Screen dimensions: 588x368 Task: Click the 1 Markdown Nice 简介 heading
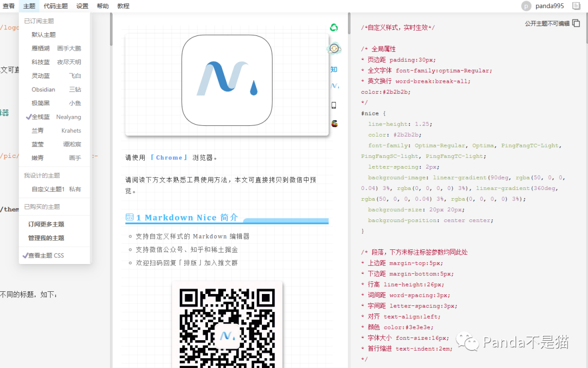tap(187, 218)
